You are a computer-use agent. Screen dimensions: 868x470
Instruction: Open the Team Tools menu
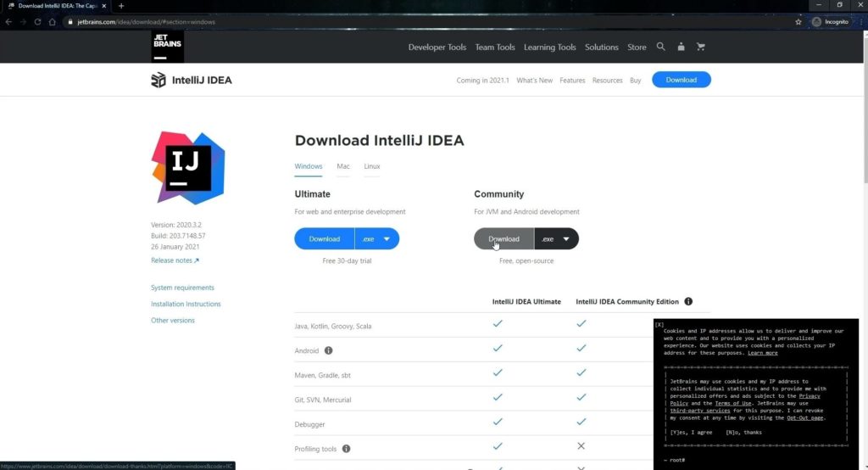point(495,48)
